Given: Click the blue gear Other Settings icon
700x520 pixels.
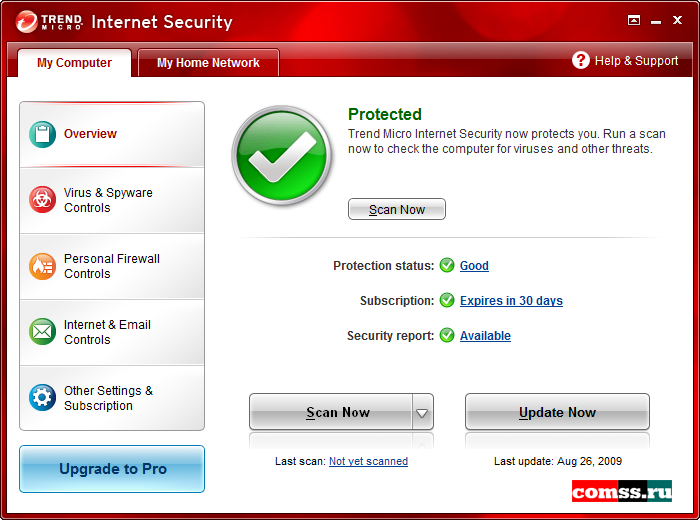Looking at the screenshot, I should pyautogui.click(x=42, y=397).
